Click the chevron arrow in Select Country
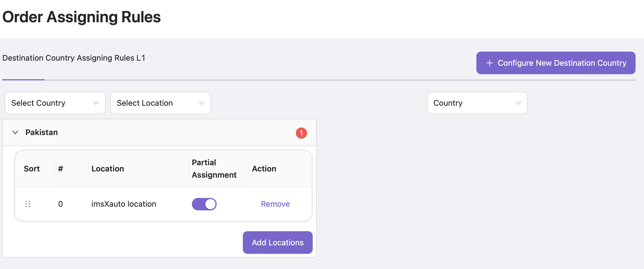644x269 pixels. coord(96,103)
